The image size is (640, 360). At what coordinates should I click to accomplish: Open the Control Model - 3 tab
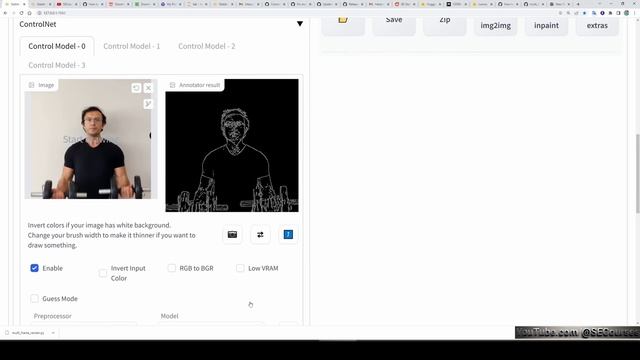coord(57,65)
